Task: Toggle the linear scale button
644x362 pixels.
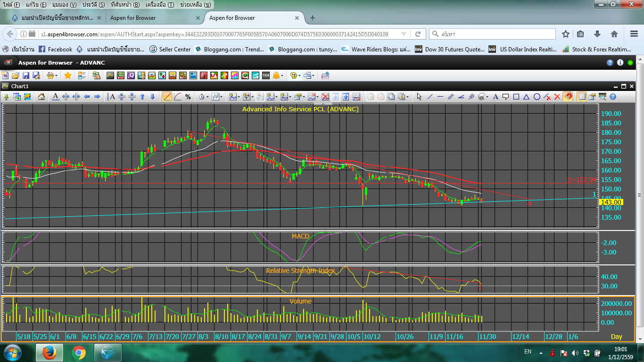Action: pos(167,97)
